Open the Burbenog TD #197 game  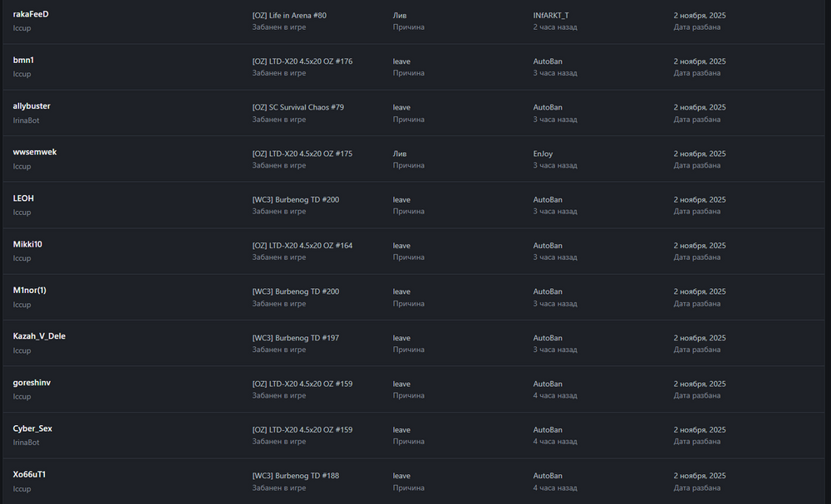(296, 338)
